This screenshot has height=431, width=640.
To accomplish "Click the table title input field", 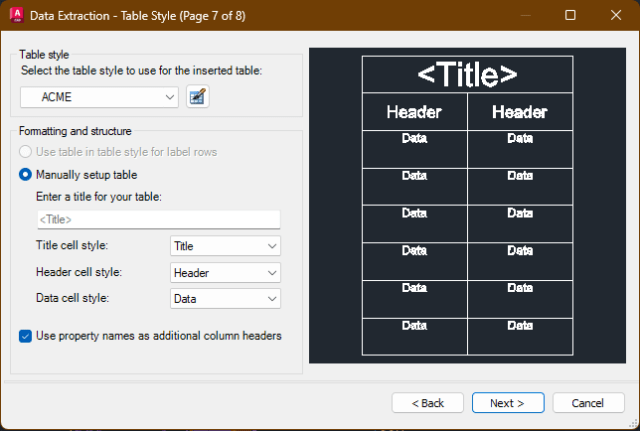I will click(x=159, y=220).
